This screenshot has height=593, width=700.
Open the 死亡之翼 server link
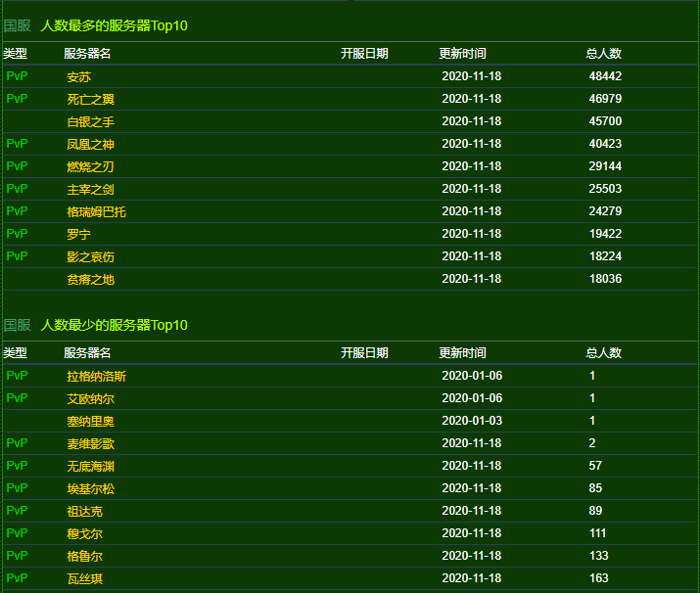pos(91,99)
